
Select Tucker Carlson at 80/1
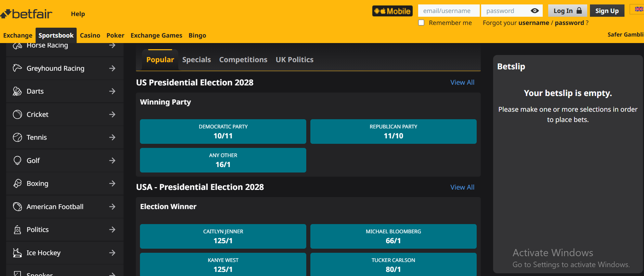pos(394,264)
